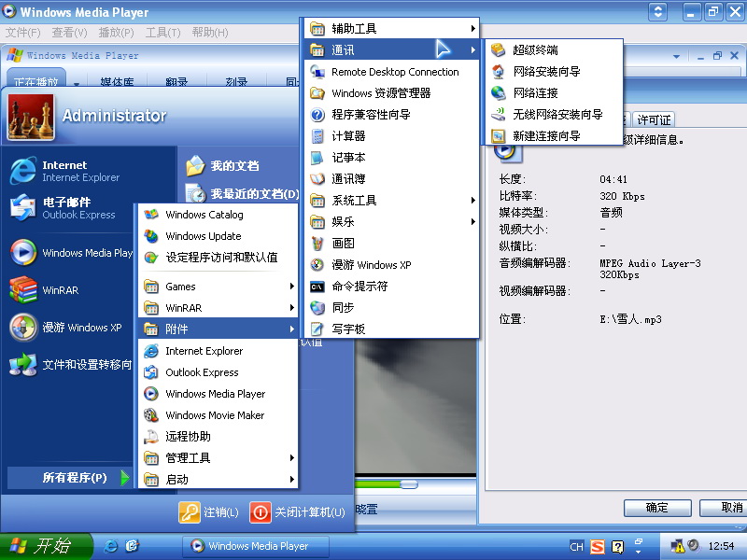Expand Games folder submenu
The height and width of the screenshot is (560, 747).
point(218,287)
